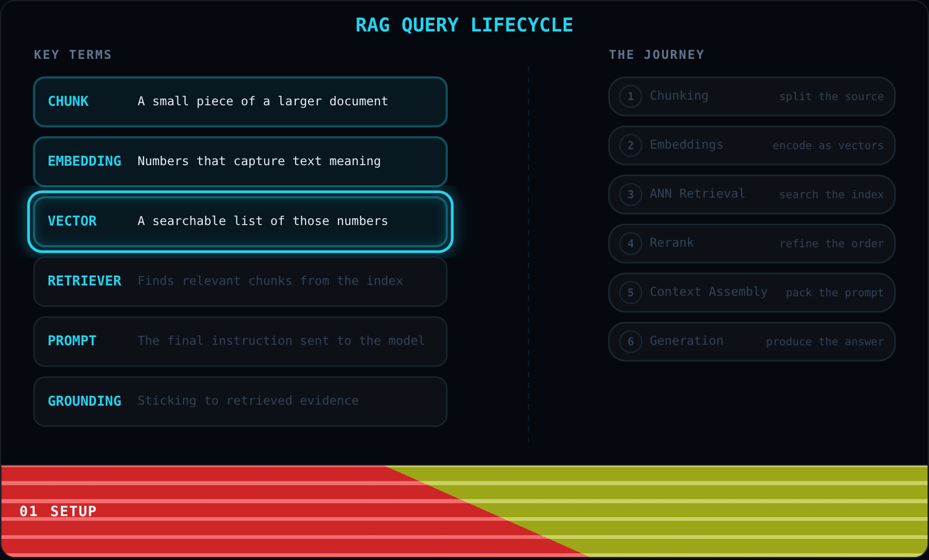The width and height of the screenshot is (929, 560).
Task: Click the step 5 circle for Context Assembly
Action: 631,293
